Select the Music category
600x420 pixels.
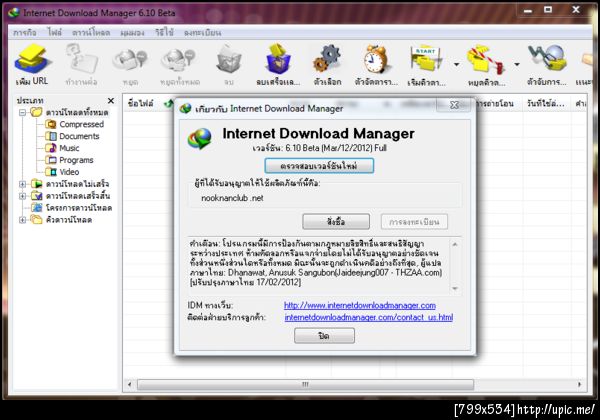tap(69, 148)
